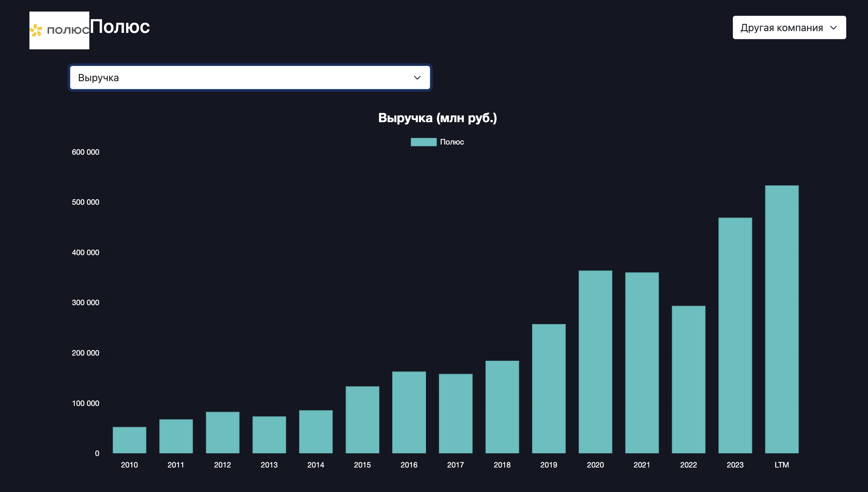Select the 2015 revenue bar
Screen dimensions: 868x492
coord(362,420)
